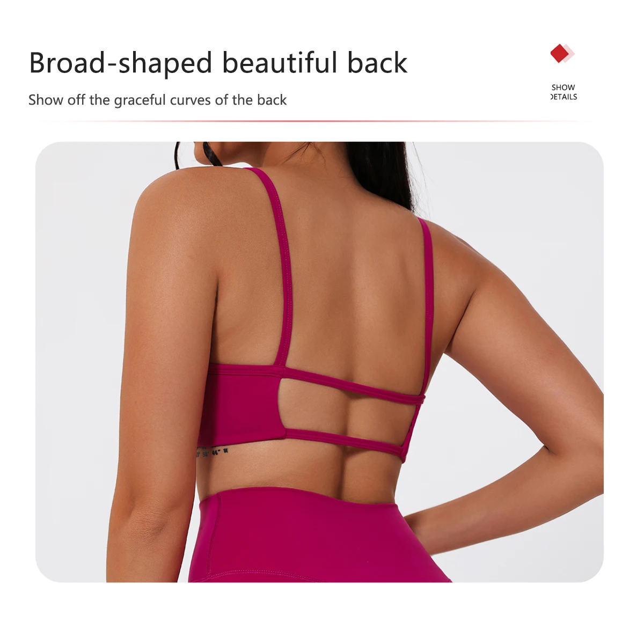Open the sports bra product photo

tap(319, 362)
